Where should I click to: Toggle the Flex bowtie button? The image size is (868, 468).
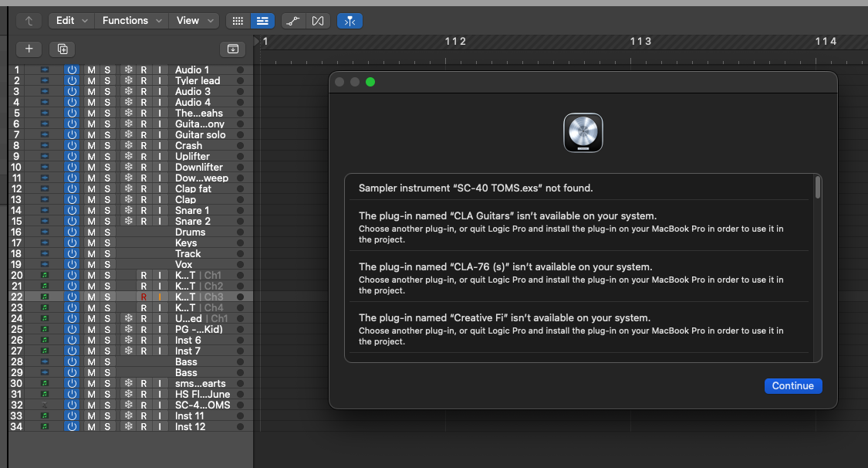tap(318, 21)
